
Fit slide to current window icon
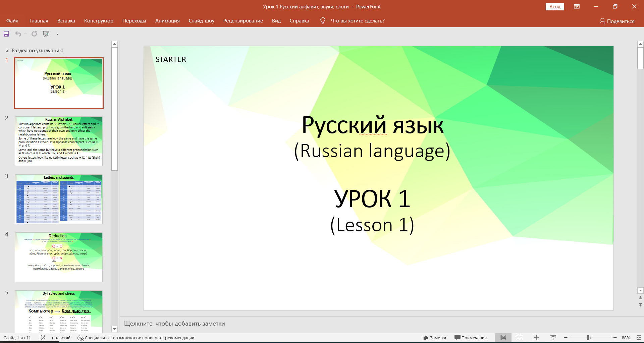639,338
